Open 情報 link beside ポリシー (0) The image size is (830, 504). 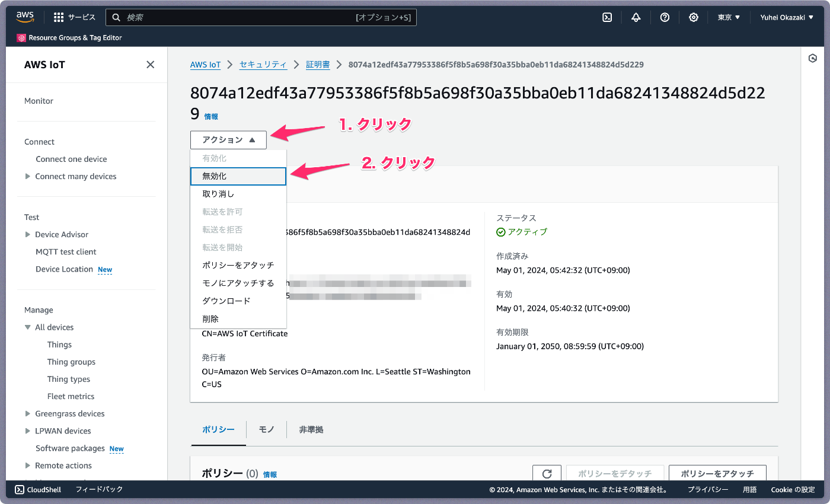coord(270,474)
